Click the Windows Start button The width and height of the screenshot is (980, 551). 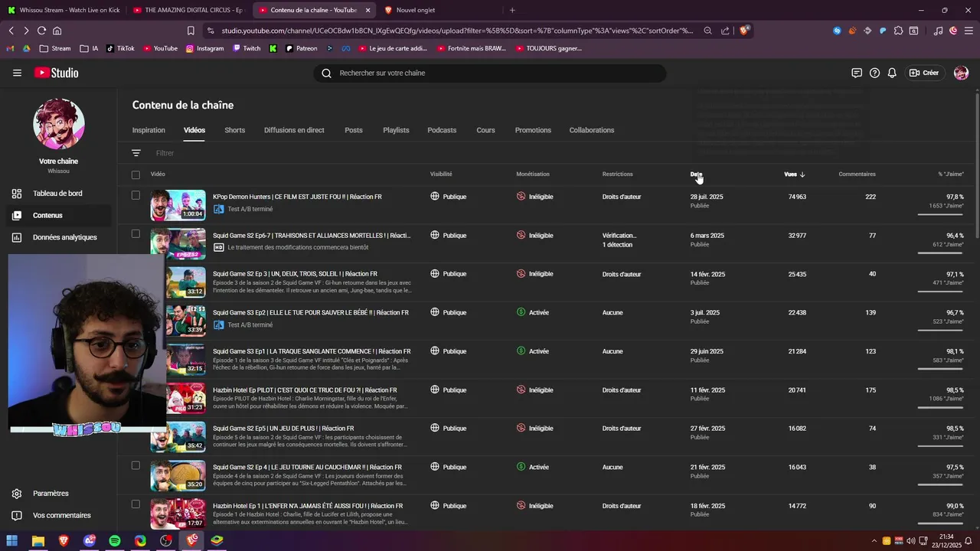point(12,541)
